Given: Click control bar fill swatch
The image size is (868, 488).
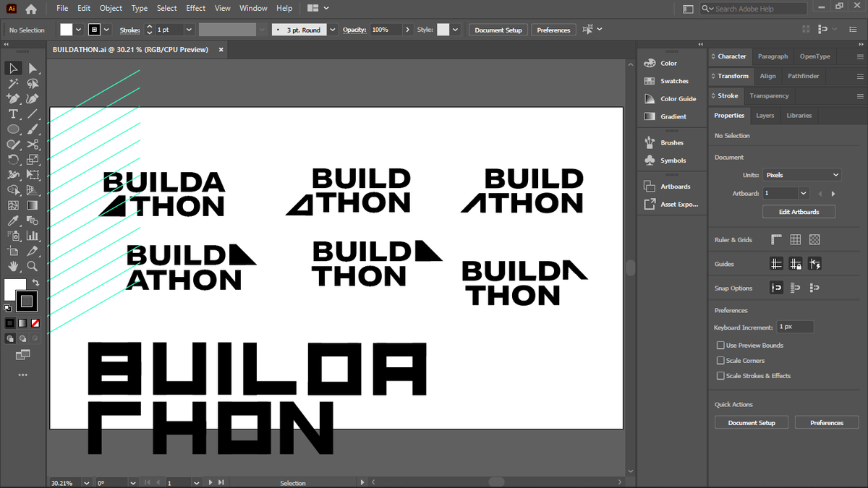Looking at the screenshot, I should point(66,30).
